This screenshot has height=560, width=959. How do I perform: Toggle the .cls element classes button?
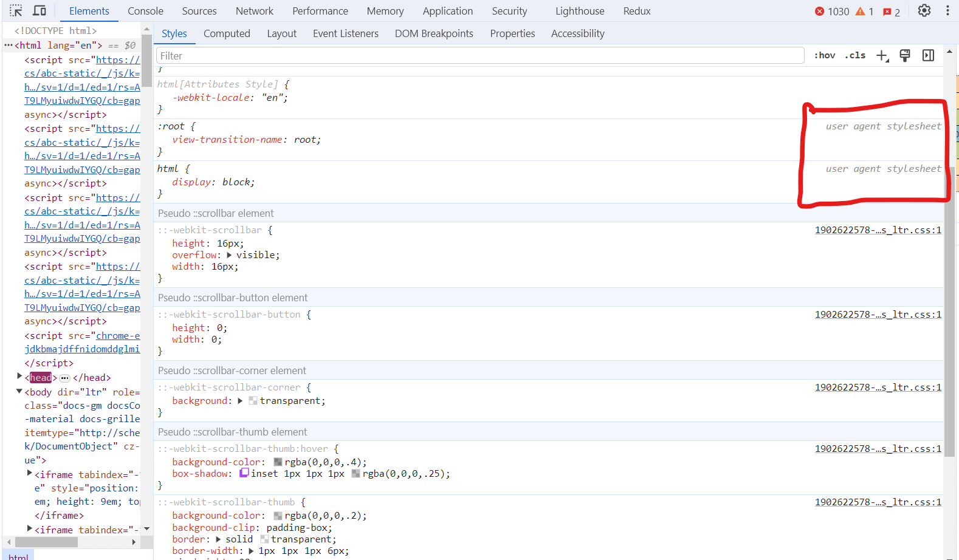click(855, 56)
